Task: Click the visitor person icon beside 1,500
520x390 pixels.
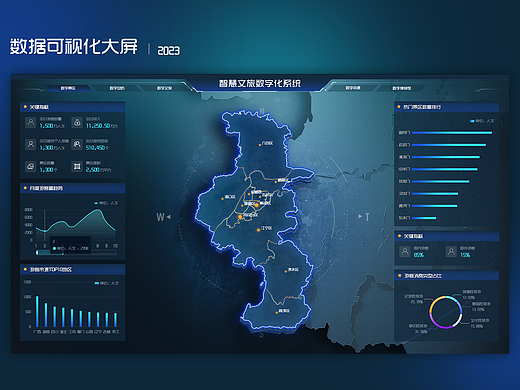Action: tap(31, 122)
